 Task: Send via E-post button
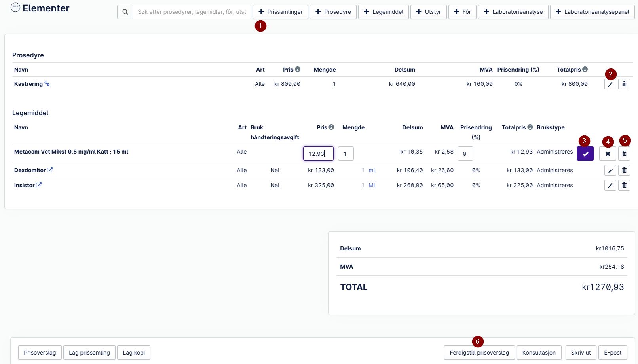[613, 353]
